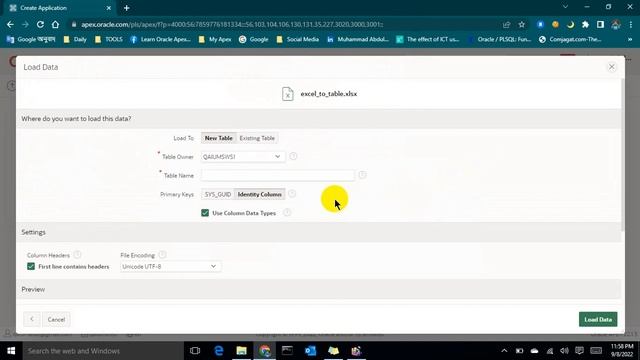Choose SYS_GUID primary key option
This screenshot has height=360, width=640.
218,194
